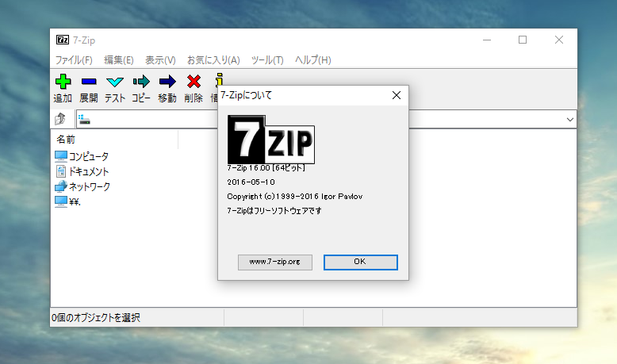Click the Move (移動) toolbar icon
Image resolution: width=617 pixels, height=364 pixels.
(x=167, y=82)
